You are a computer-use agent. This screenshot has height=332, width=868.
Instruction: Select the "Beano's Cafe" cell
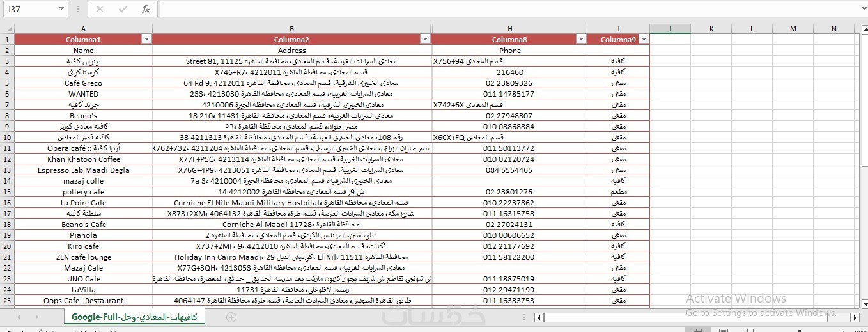pos(83,225)
